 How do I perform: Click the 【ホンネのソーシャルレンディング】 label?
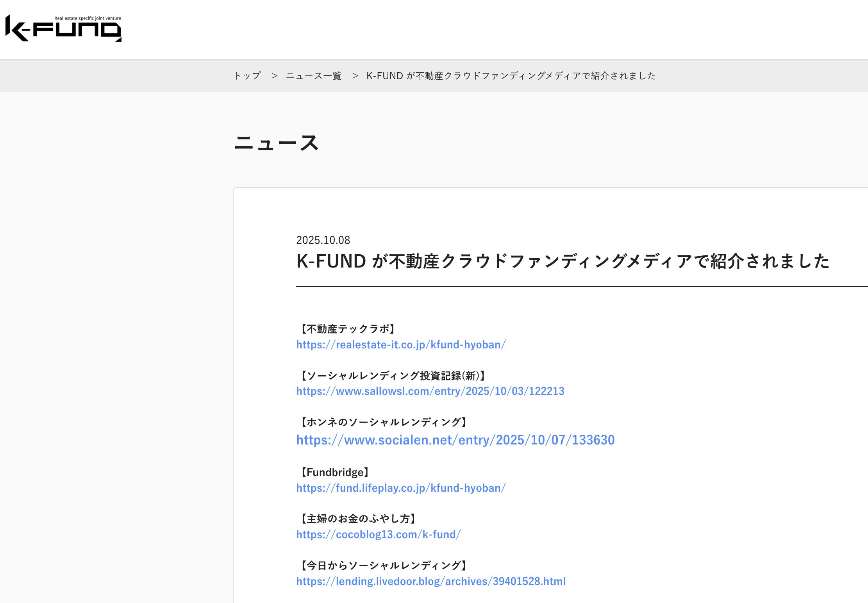pyautogui.click(x=383, y=422)
